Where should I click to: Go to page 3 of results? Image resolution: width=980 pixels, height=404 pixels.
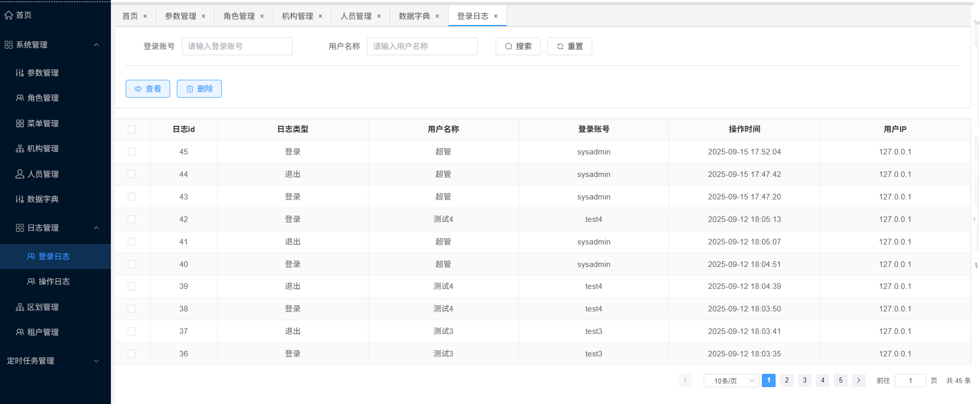coord(805,380)
